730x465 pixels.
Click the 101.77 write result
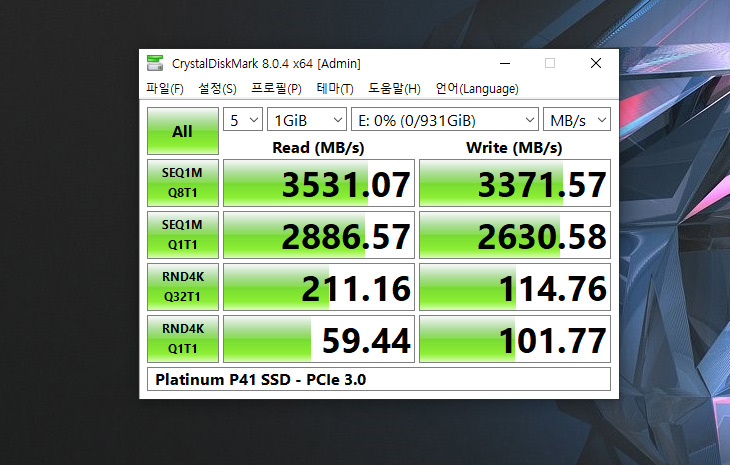(515, 339)
